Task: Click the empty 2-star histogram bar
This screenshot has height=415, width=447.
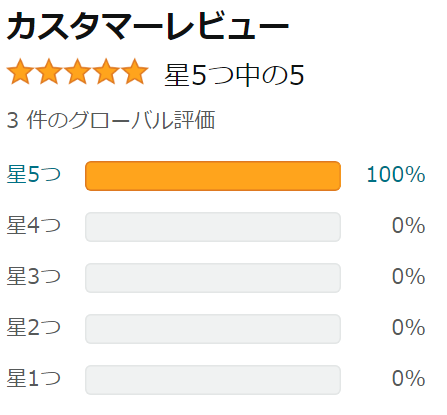Action: coord(213,329)
